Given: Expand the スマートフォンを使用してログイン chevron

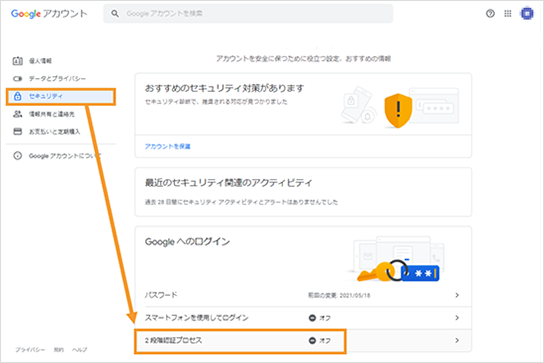Looking at the screenshot, I should click(x=457, y=318).
